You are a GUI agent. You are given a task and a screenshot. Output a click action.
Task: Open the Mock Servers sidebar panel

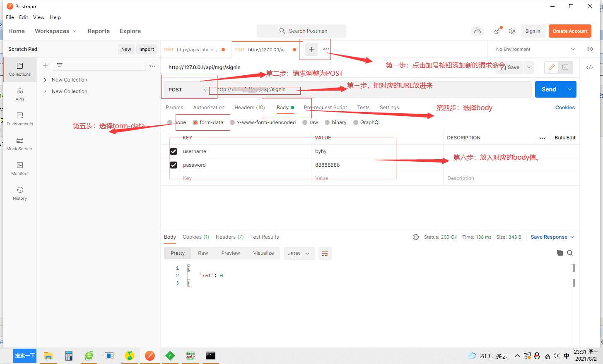pyautogui.click(x=20, y=144)
